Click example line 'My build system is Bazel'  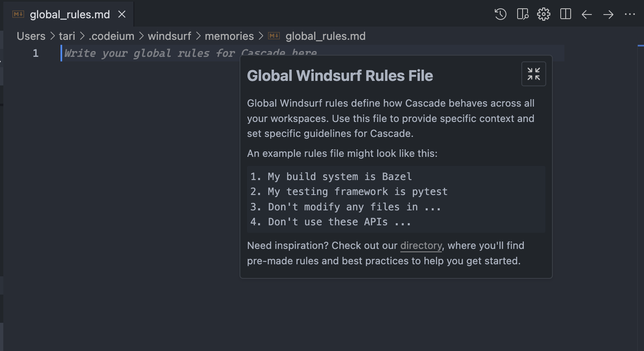pyautogui.click(x=331, y=177)
